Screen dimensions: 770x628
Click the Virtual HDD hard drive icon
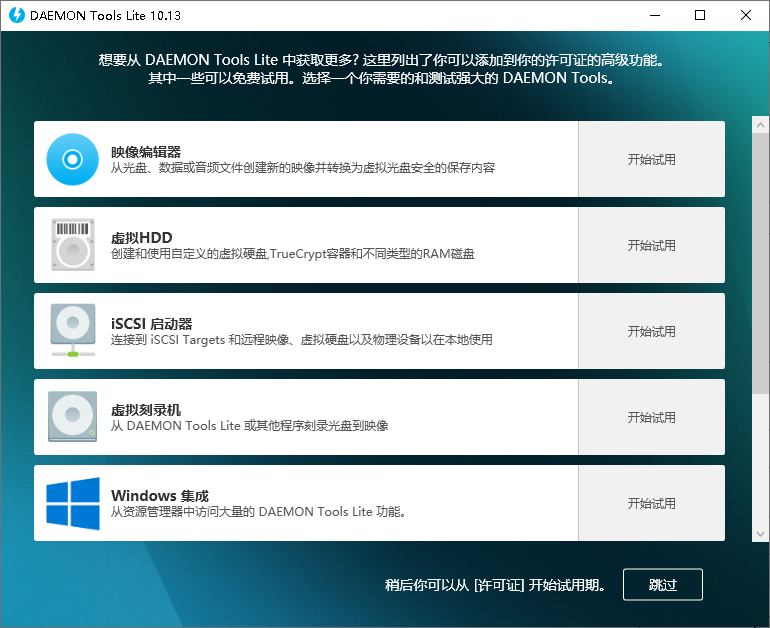point(73,245)
